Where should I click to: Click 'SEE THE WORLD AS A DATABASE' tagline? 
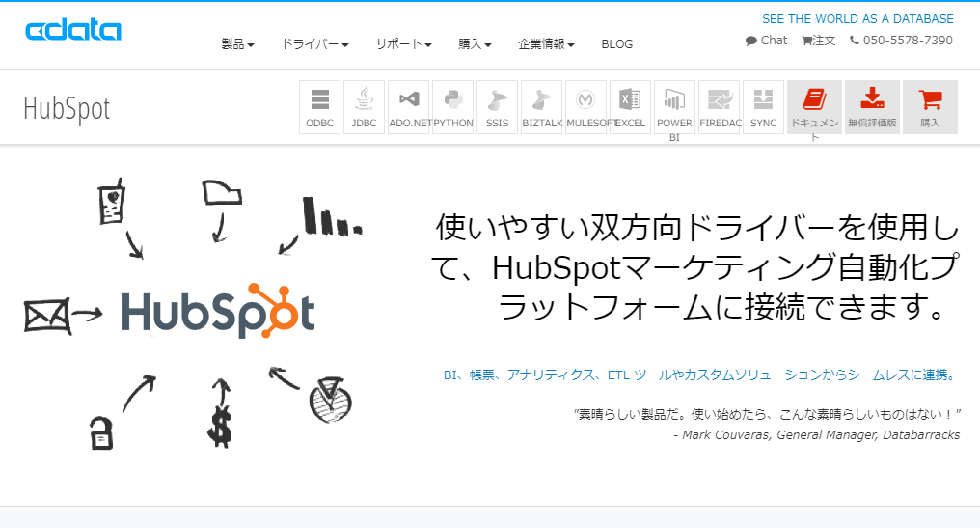click(x=857, y=19)
